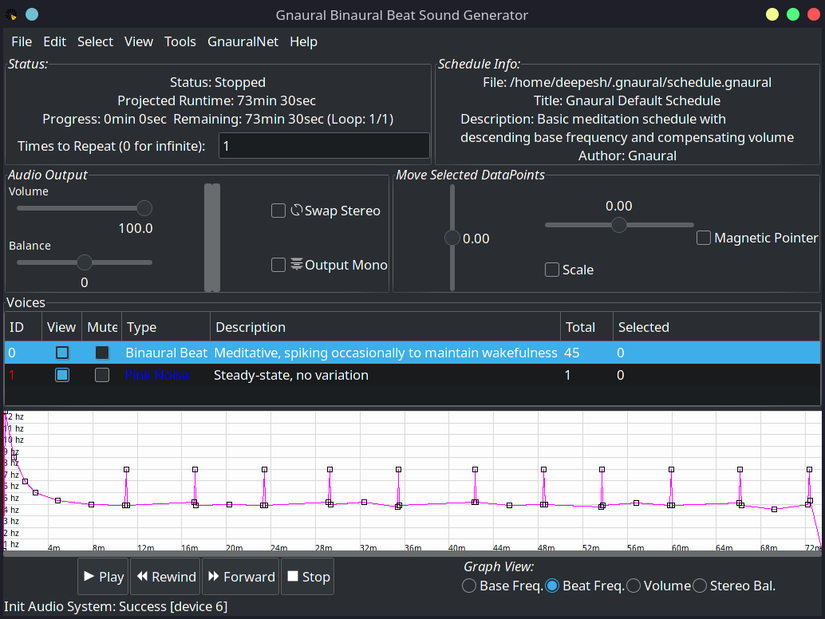Open the GnauralNet menu

coord(241,42)
